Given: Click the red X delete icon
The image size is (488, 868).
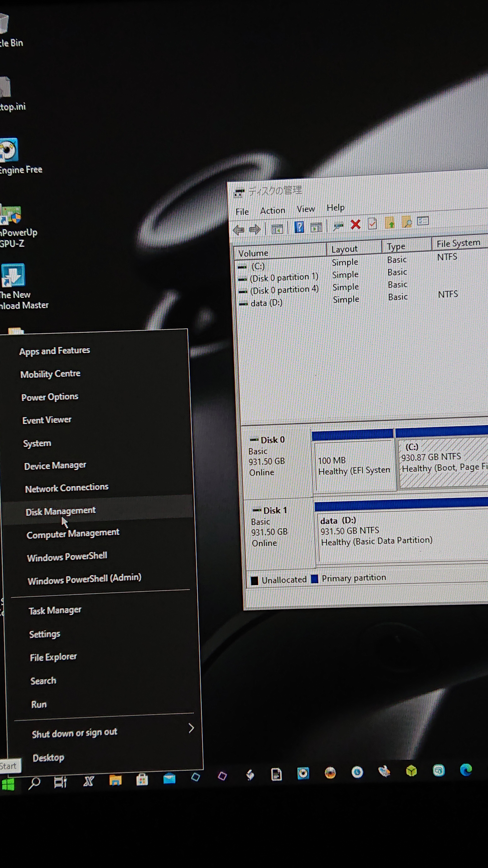Looking at the screenshot, I should 355,224.
